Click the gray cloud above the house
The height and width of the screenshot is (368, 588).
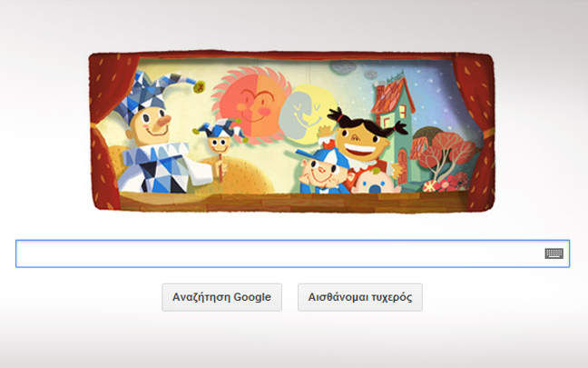[x=344, y=67]
